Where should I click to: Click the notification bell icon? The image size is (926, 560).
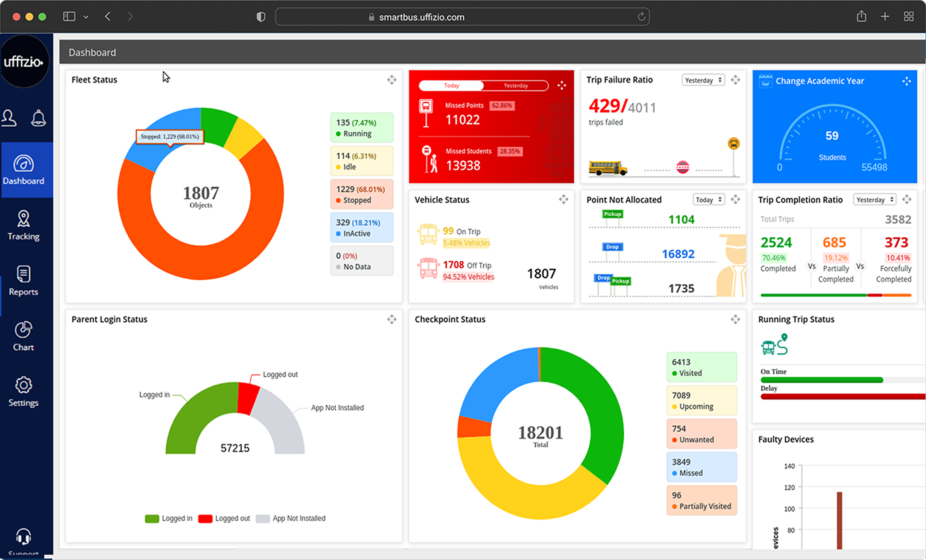point(38,118)
